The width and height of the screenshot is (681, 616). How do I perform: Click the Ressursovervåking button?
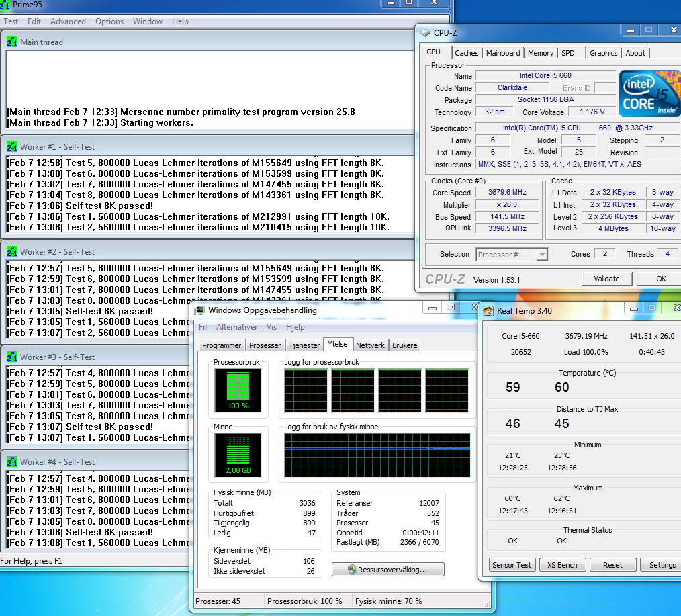point(388,570)
